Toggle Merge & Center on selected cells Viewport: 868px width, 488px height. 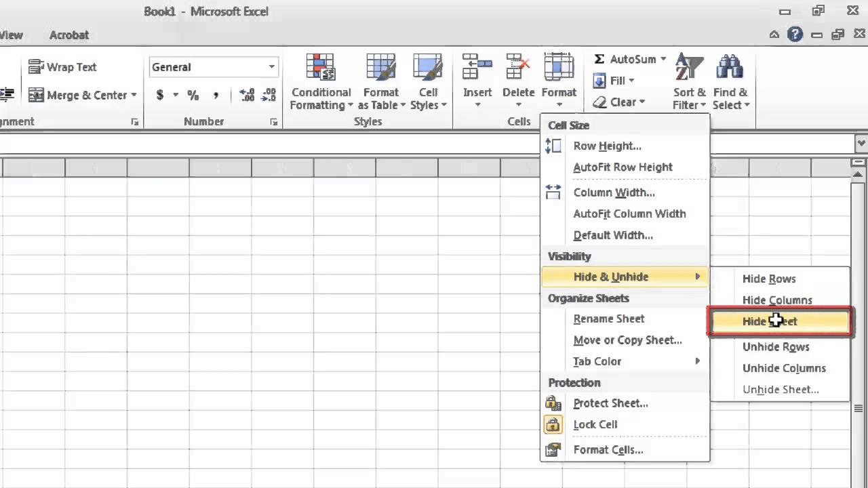coord(81,95)
